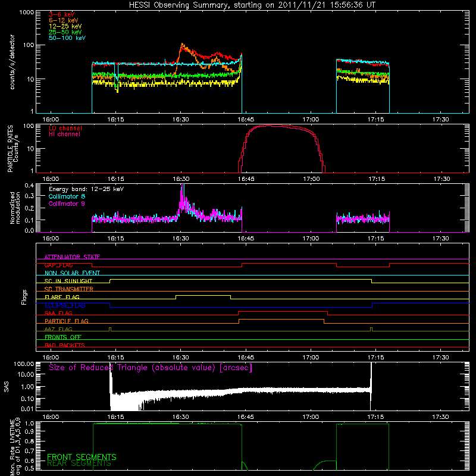Click the 1000 value on count rate axis
The image size is (476, 476).
(x=27, y=12)
